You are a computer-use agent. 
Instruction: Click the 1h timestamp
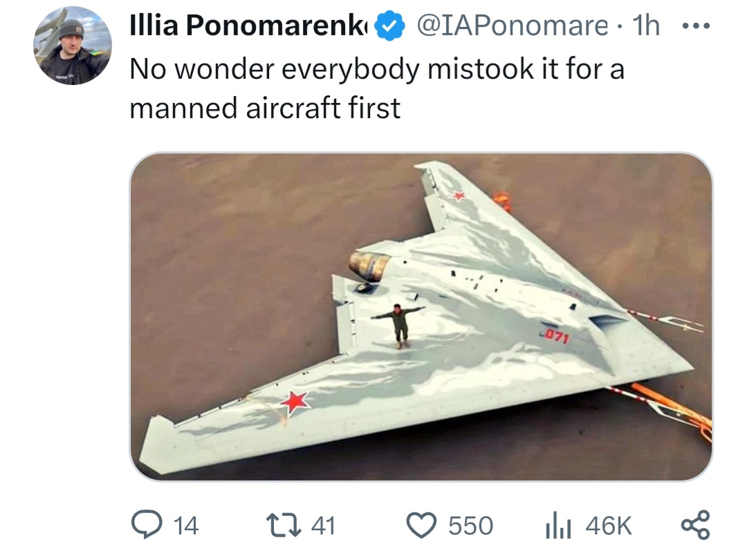click(x=646, y=26)
